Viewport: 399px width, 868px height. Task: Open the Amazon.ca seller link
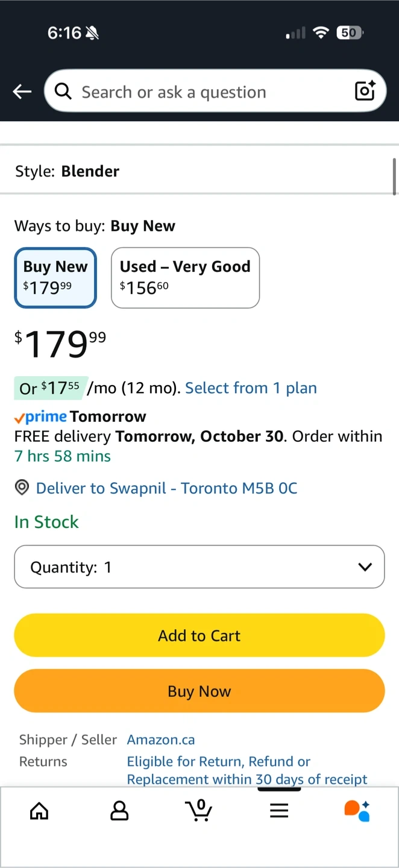[x=161, y=740]
